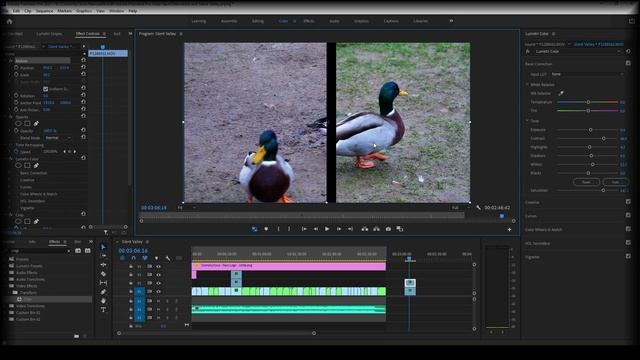Toggle eye visibility of top video track

[x=158, y=267]
